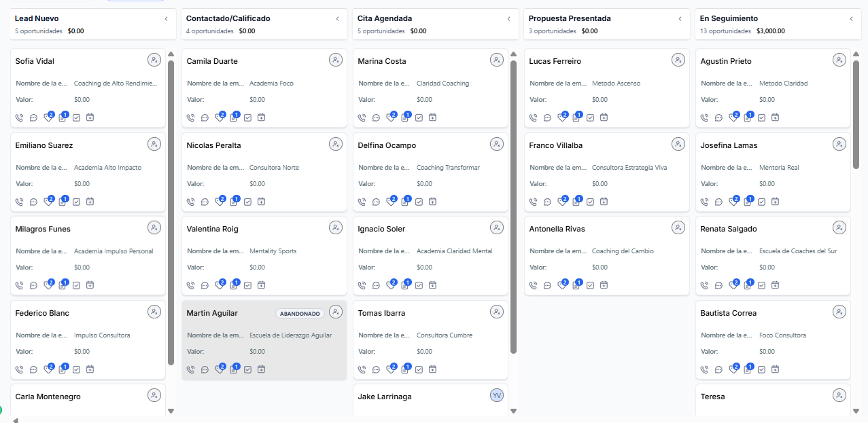Assign a user to Agustin Prieto's opportunity
Image resolution: width=868 pixels, height=423 pixels.
click(x=839, y=60)
